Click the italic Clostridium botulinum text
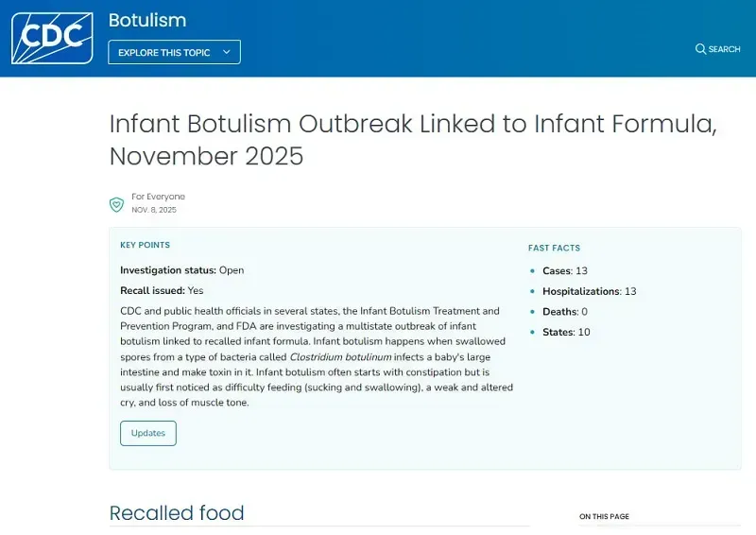The width and height of the screenshot is (756, 535). click(340, 356)
